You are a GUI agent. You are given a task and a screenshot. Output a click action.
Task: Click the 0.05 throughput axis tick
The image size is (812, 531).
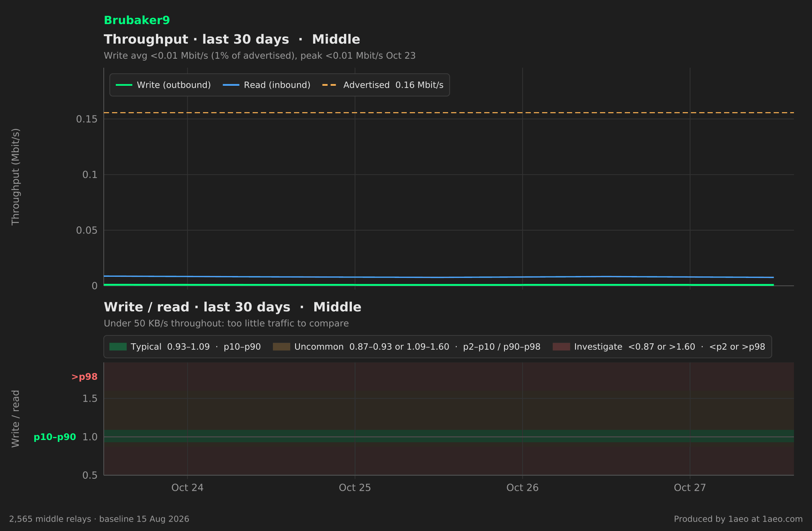click(87, 230)
